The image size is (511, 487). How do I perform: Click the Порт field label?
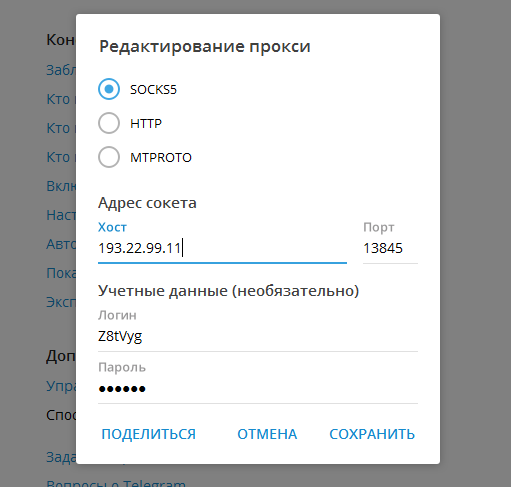pyautogui.click(x=379, y=227)
